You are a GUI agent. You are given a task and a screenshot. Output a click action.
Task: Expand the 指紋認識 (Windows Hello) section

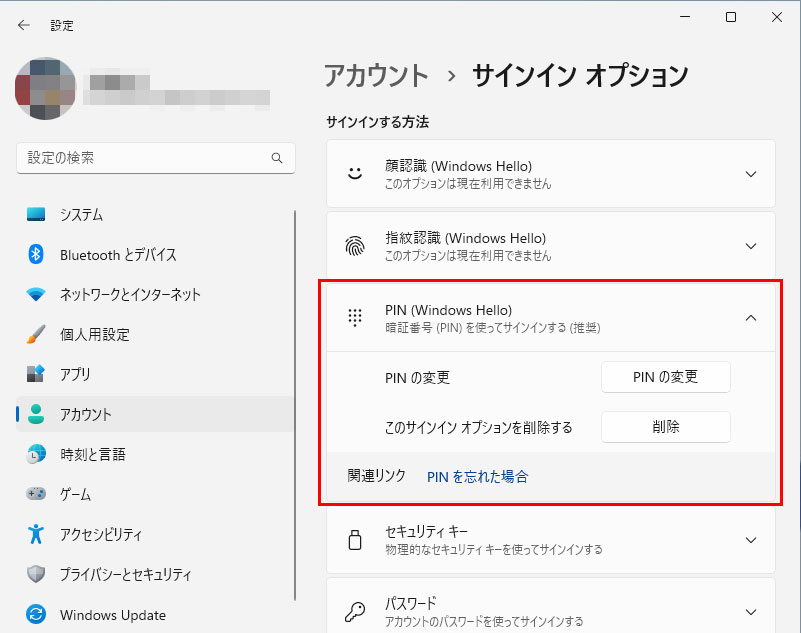coord(750,246)
